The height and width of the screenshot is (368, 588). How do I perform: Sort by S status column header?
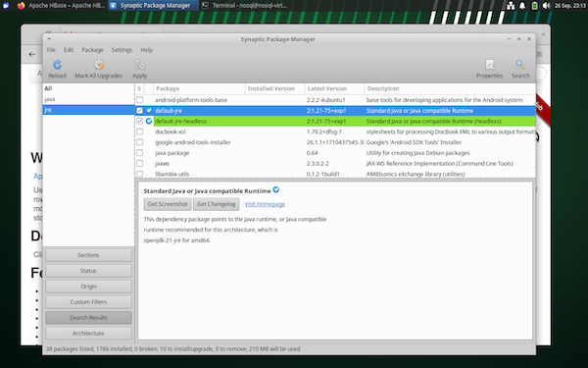pos(139,88)
